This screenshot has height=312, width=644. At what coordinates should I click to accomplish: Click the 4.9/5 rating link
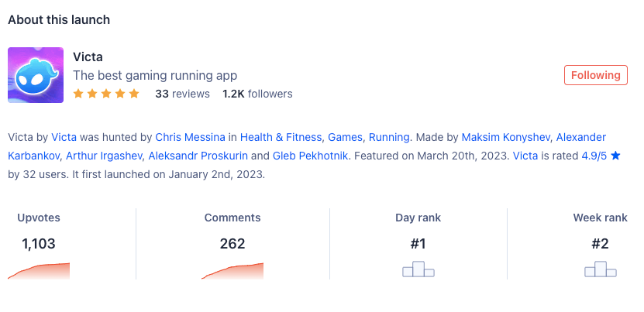click(594, 156)
